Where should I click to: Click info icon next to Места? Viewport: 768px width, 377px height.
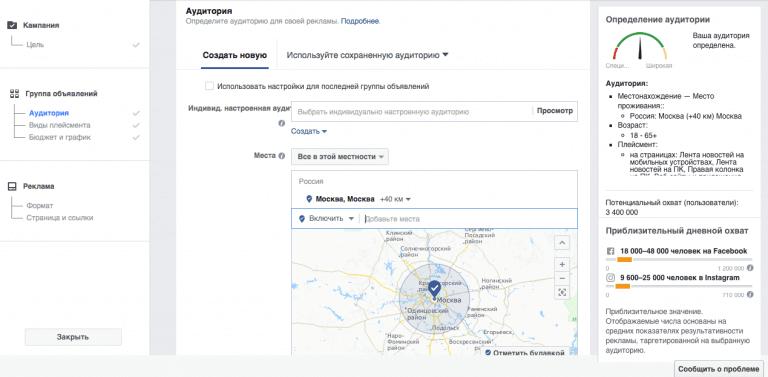pos(282,157)
